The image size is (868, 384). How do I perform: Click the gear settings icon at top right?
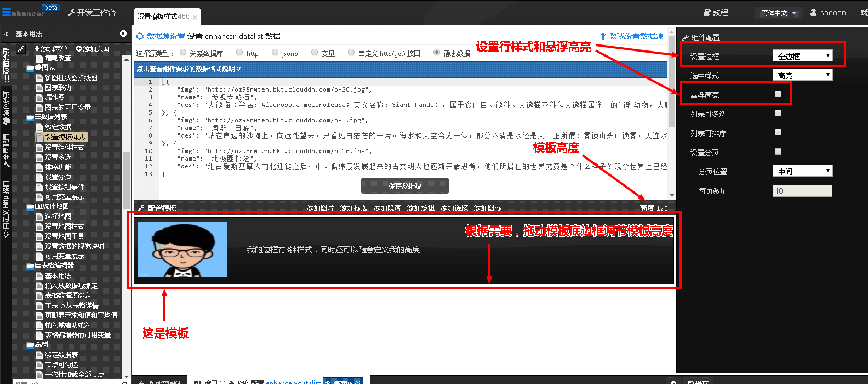pos(864,13)
